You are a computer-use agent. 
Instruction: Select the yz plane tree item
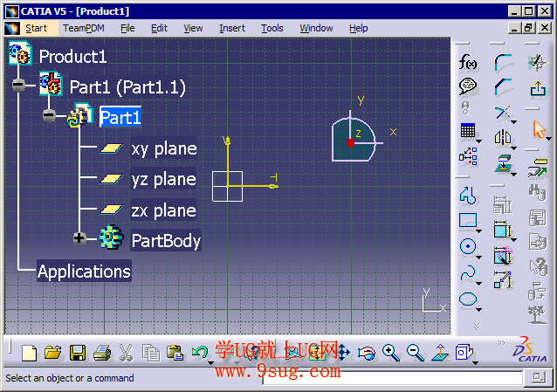163,179
